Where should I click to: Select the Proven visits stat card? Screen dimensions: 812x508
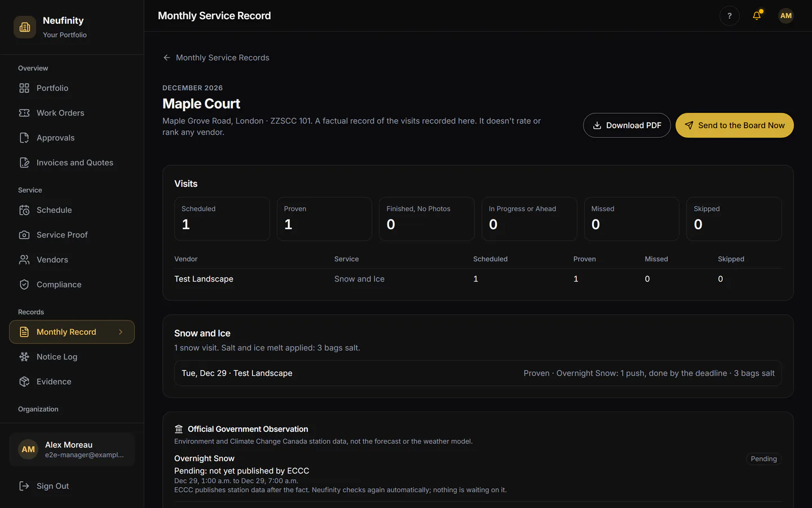click(324, 219)
